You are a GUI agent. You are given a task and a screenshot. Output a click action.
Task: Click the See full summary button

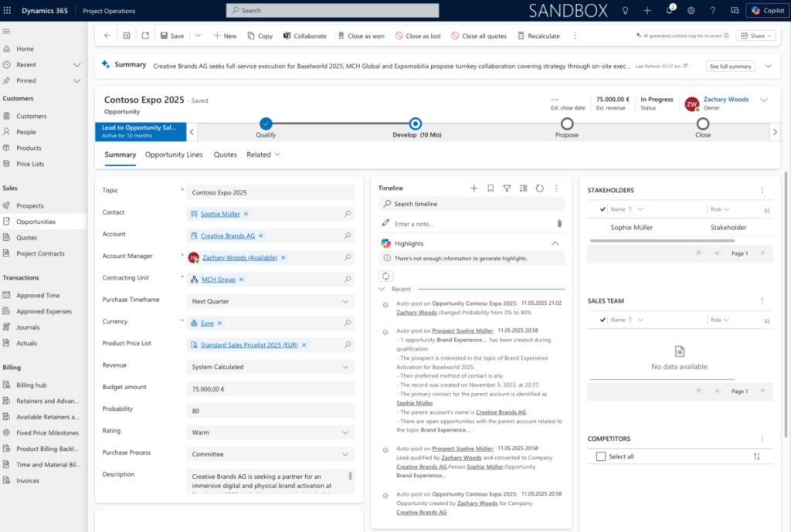coord(730,66)
